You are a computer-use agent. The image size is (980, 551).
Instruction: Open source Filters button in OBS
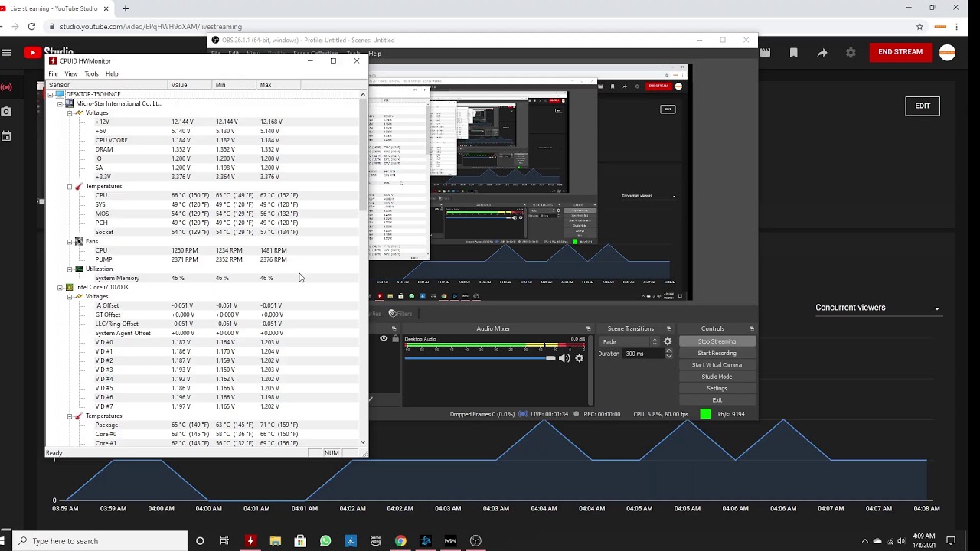[400, 313]
